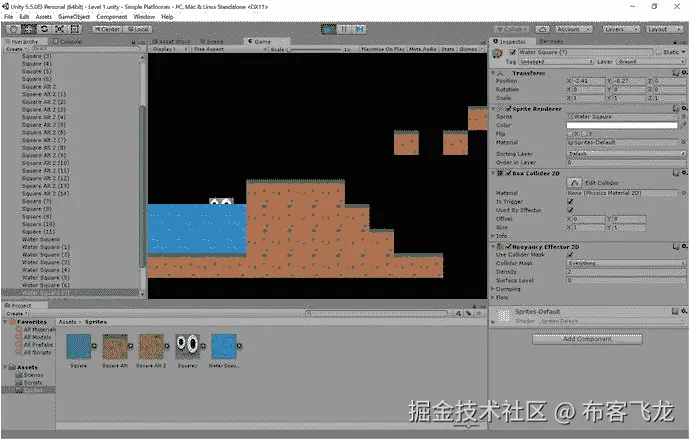Open the Material picker for Sprite Renderer

[683, 143]
